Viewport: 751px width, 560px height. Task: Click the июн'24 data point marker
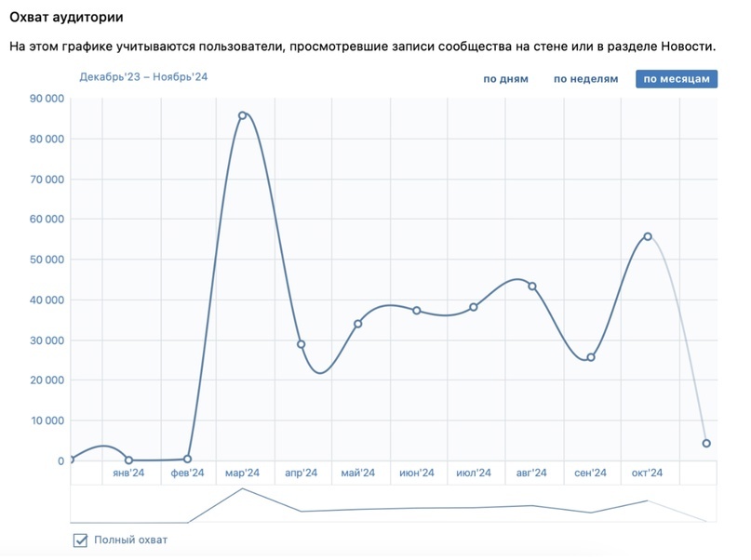click(x=417, y=311)
